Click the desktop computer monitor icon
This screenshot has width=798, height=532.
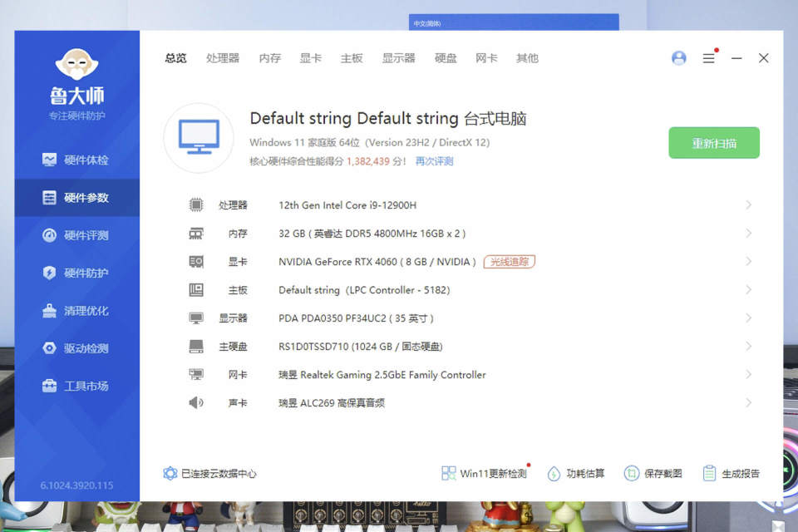click(x=199, y=137)
